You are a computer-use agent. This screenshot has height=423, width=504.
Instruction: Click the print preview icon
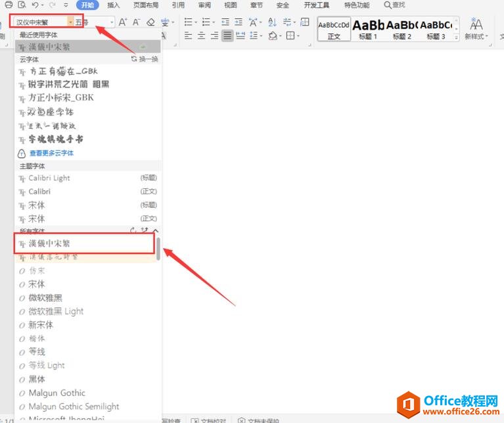[22, 5]
